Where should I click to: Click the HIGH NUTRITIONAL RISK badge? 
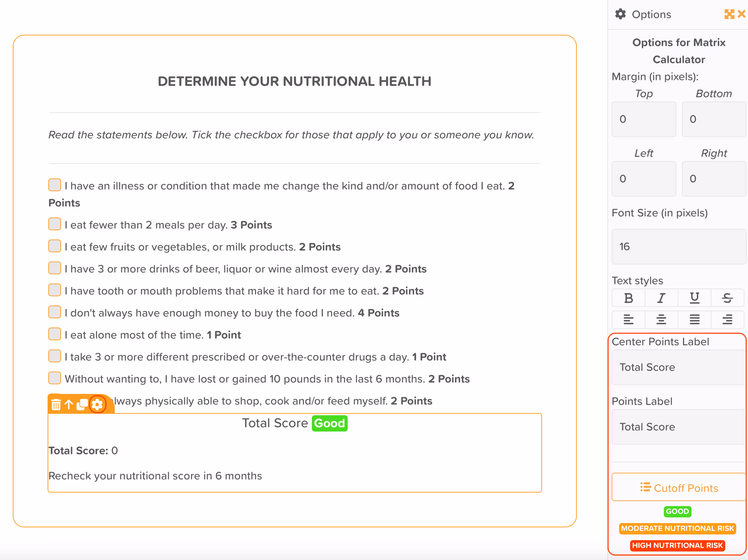[x=677, y=545]
